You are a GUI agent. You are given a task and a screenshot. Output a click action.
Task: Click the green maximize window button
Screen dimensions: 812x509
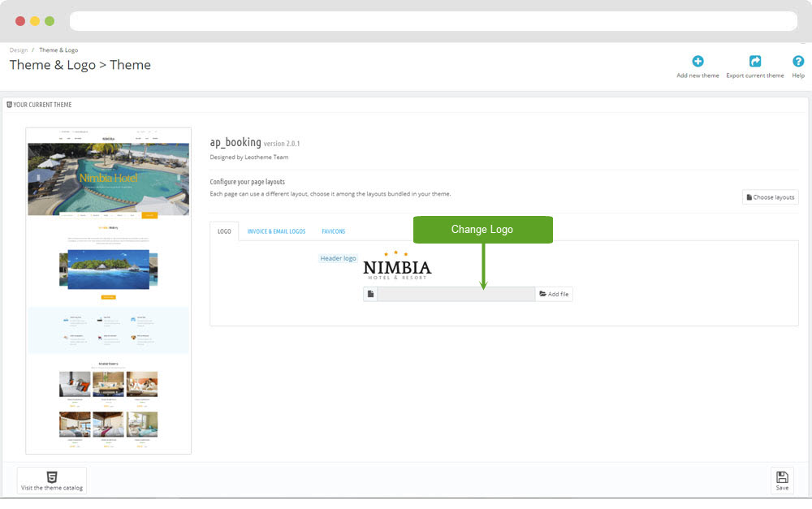tap(50, 21)
